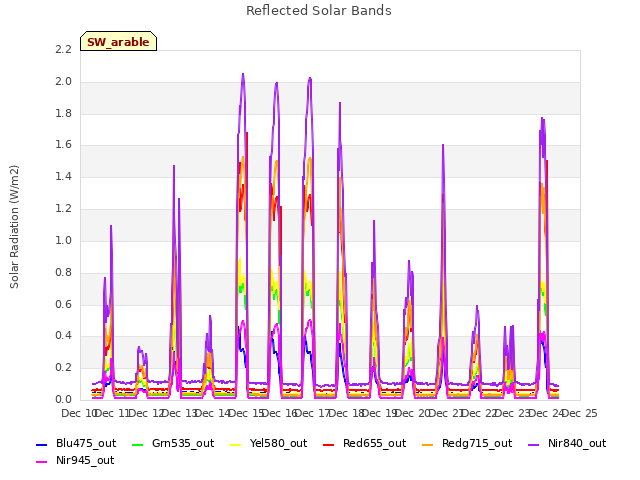Click the Yel580_out legend label
The image size is (640, 480).
tap(278, 443)
